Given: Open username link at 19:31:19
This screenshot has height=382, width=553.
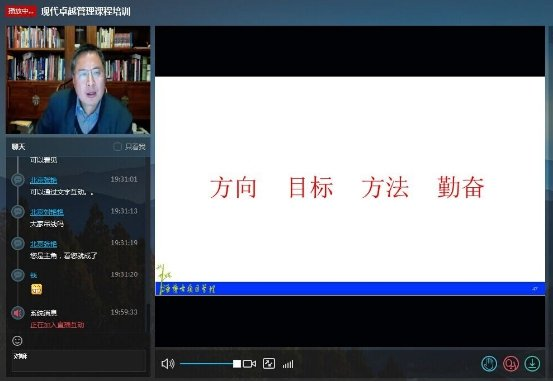Looking at the screenshot, I should (43, 244).
